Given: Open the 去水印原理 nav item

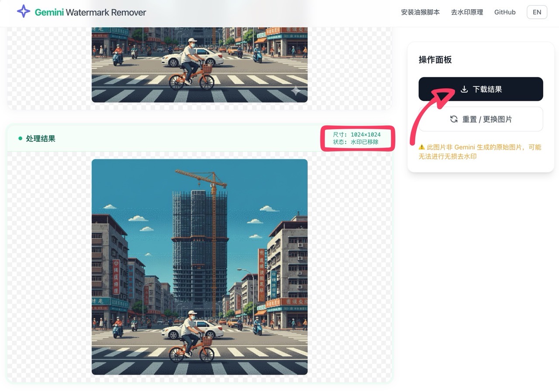Looking at the screenshot, I should pos(467,12).
